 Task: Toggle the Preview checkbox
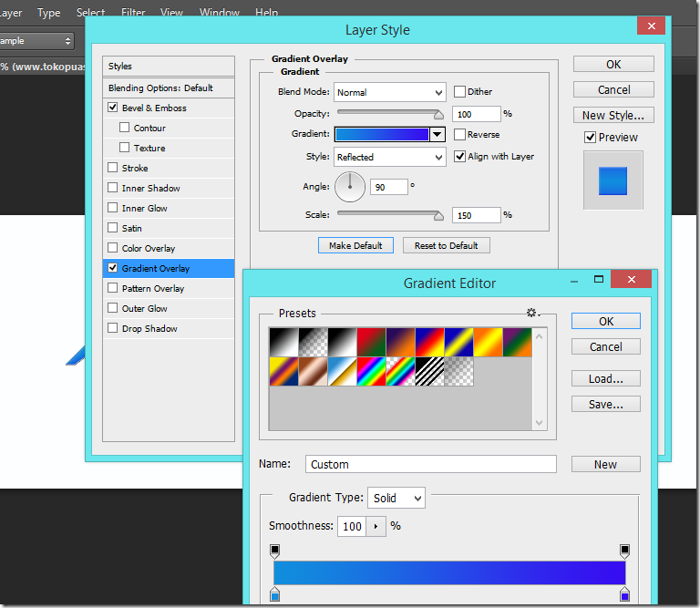tap(591, 137)
